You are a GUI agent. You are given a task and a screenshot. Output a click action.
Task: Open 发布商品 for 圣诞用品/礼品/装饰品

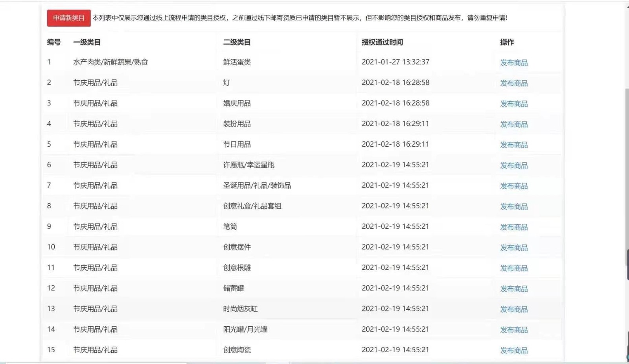point(513,186)
